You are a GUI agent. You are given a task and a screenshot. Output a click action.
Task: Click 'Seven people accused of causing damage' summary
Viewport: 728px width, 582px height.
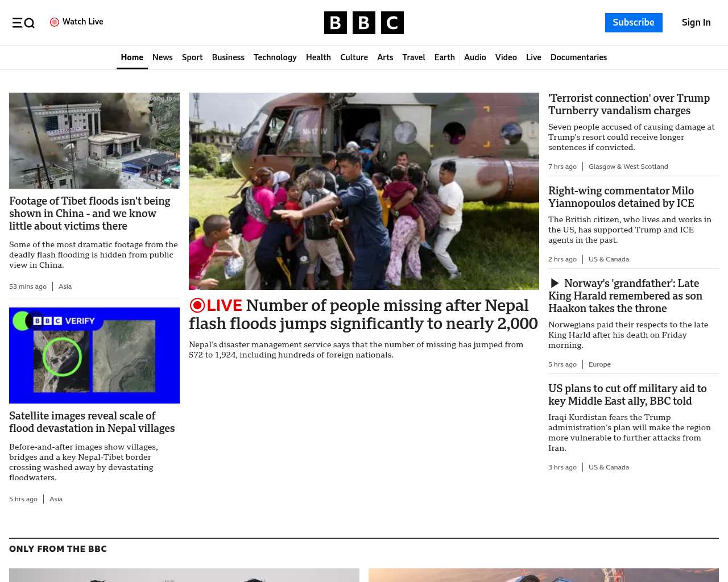tap(631, 137)
